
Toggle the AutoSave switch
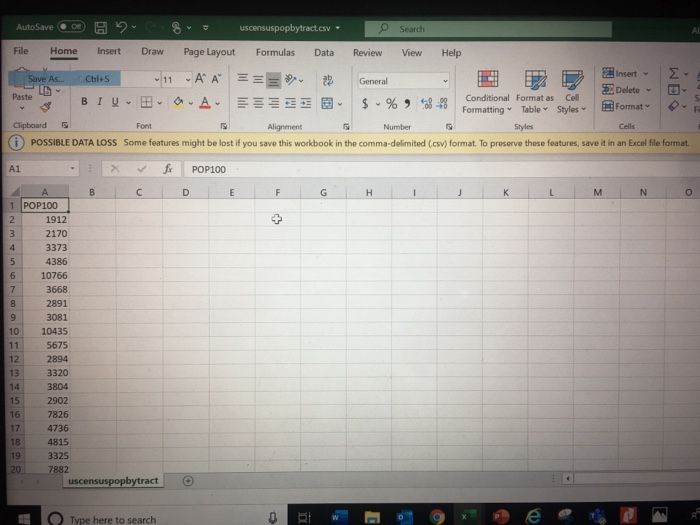point(71,26)
